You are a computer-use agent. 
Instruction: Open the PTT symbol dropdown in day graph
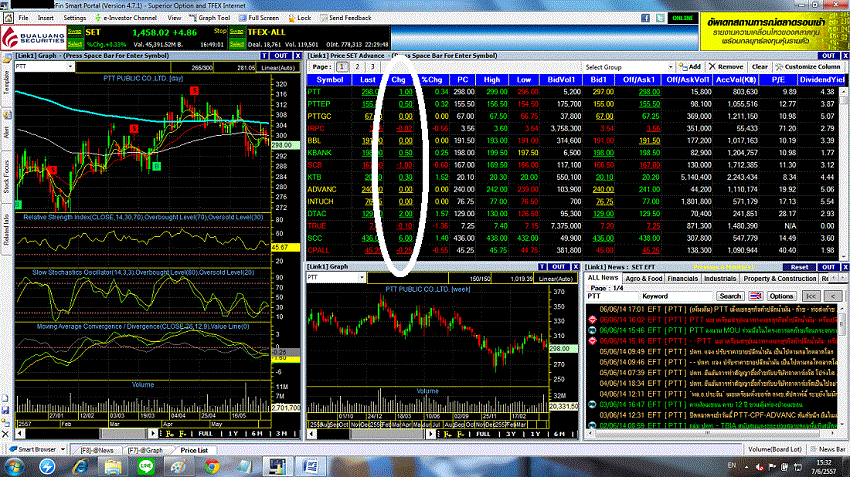click(x=70, y=67)
